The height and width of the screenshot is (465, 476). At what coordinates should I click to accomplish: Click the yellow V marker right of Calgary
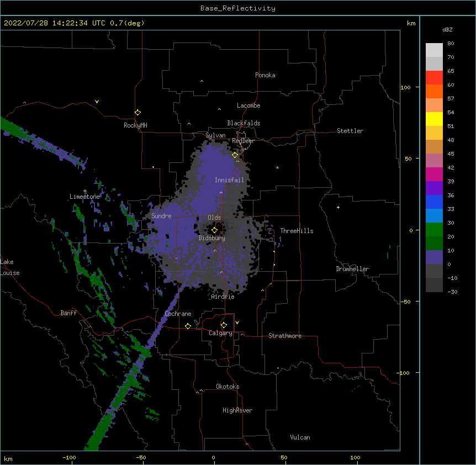pyautogui.click(x=237, y=323)
